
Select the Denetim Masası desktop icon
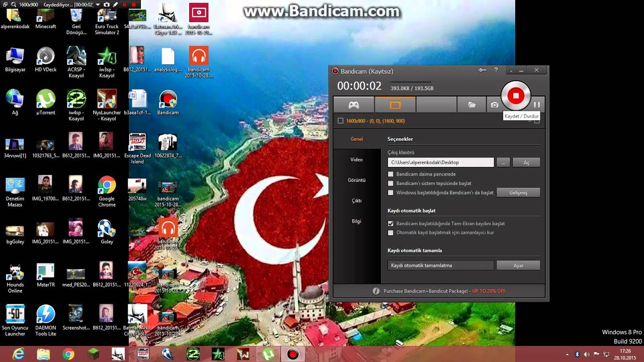(15, 192)
